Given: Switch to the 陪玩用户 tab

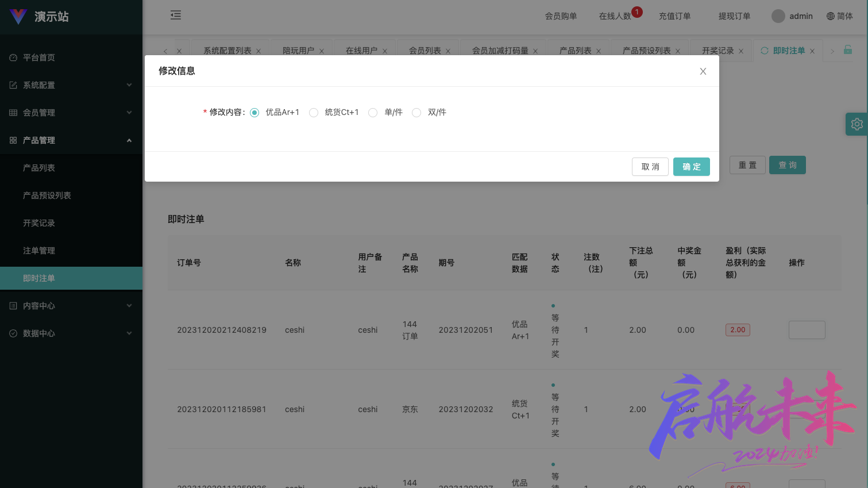Looking at the screenshot, I should click(x=299, y=51).
